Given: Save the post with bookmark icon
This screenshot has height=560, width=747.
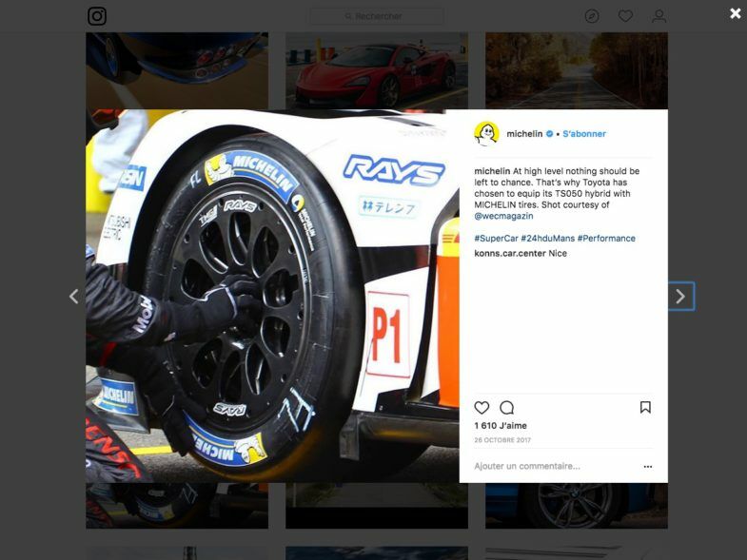Looking at the screenshot, I should [x=645, y=407].
